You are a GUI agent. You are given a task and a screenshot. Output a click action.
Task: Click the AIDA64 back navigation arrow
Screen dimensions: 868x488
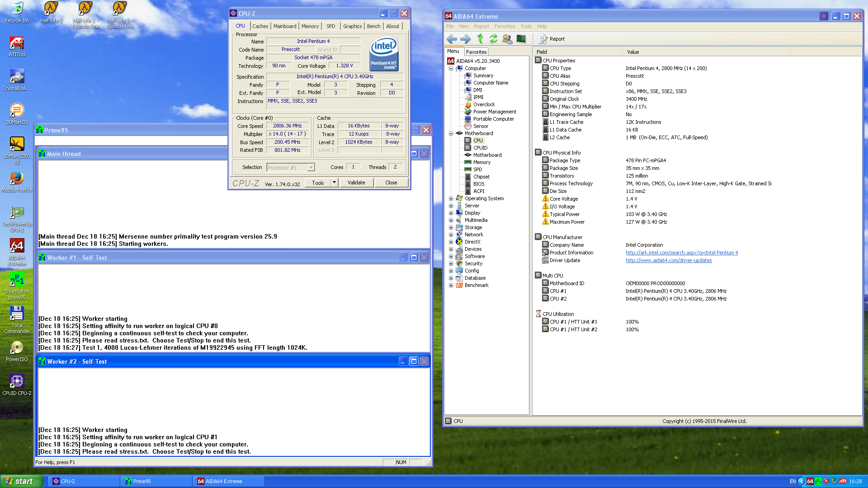coord(451,39)
